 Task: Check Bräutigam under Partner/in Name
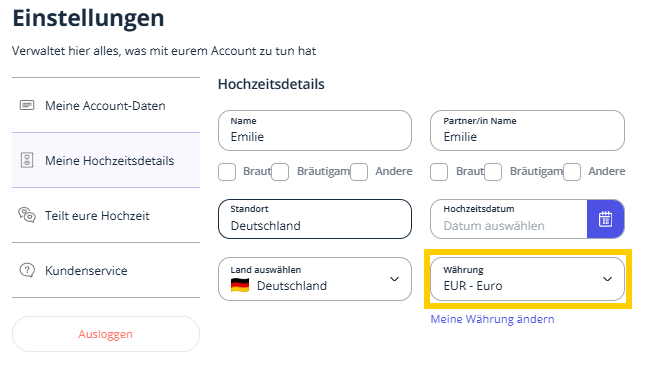[x=493, y=172]
